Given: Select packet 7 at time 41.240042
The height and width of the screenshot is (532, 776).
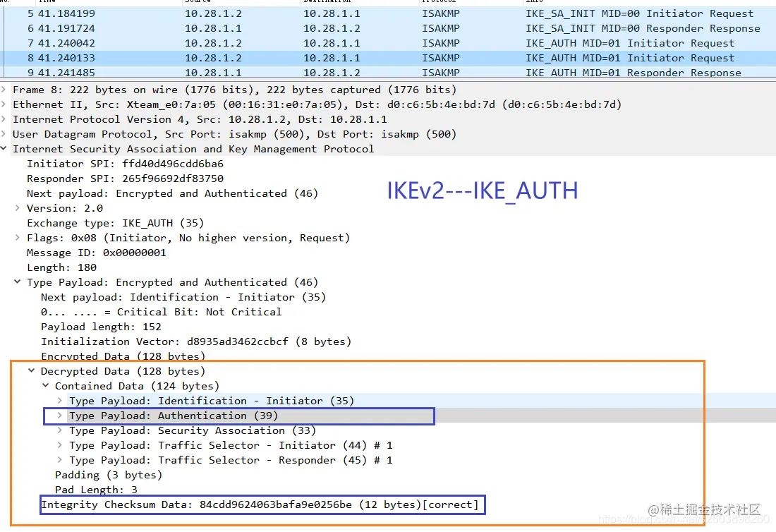Looking at the screenshot, I should click(388, 44).
